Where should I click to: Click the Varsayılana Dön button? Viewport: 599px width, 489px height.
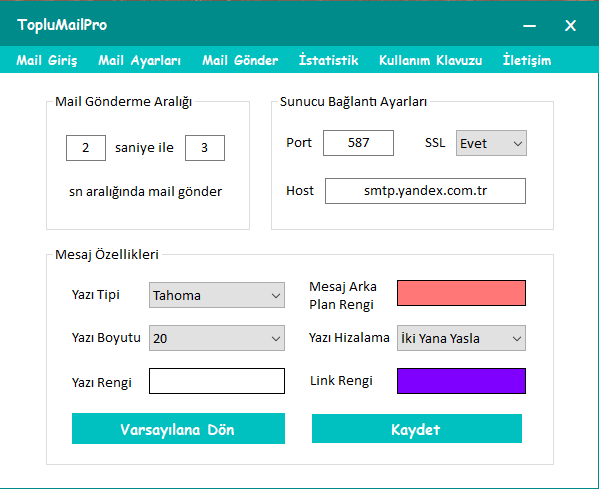click(x=178, y=429)
